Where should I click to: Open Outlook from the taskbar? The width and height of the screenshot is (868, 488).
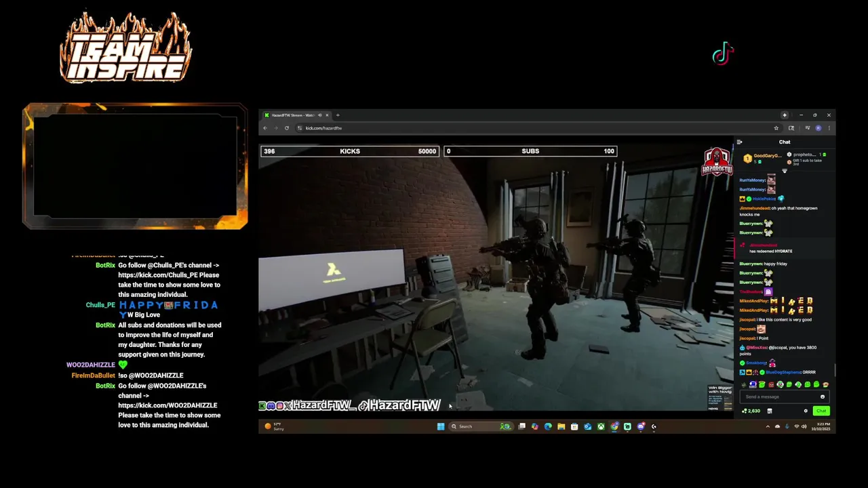click(x=587, y=426)
